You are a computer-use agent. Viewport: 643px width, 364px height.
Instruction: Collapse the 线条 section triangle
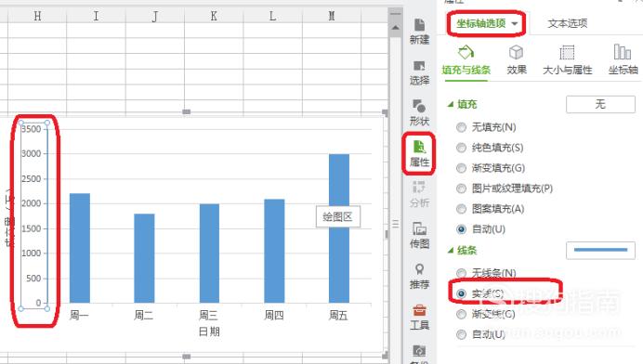(x=451, y=251)
